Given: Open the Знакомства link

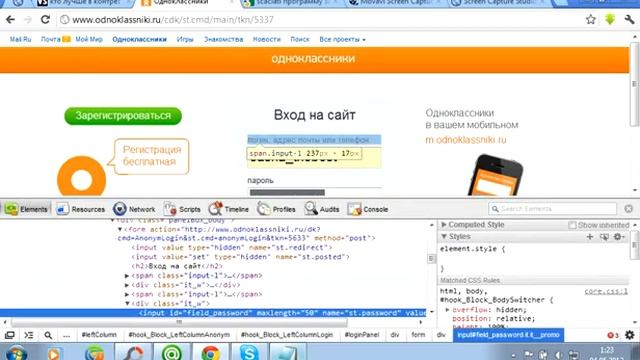Looking at the screenshot, I should pyautogui.click(x=223, y=40).
